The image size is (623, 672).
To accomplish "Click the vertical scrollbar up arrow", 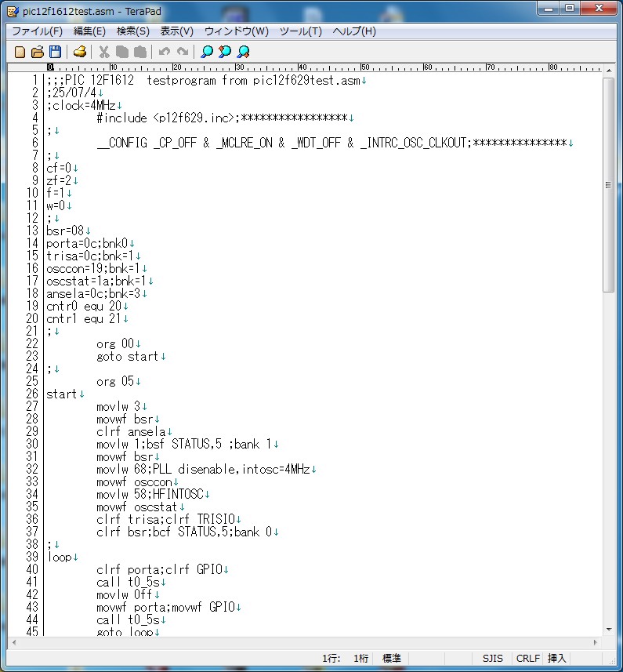I will [608, 71].
